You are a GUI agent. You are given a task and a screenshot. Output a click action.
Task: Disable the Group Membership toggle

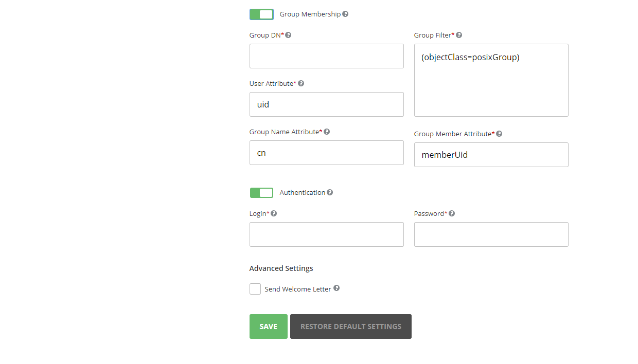click(261, 14)
